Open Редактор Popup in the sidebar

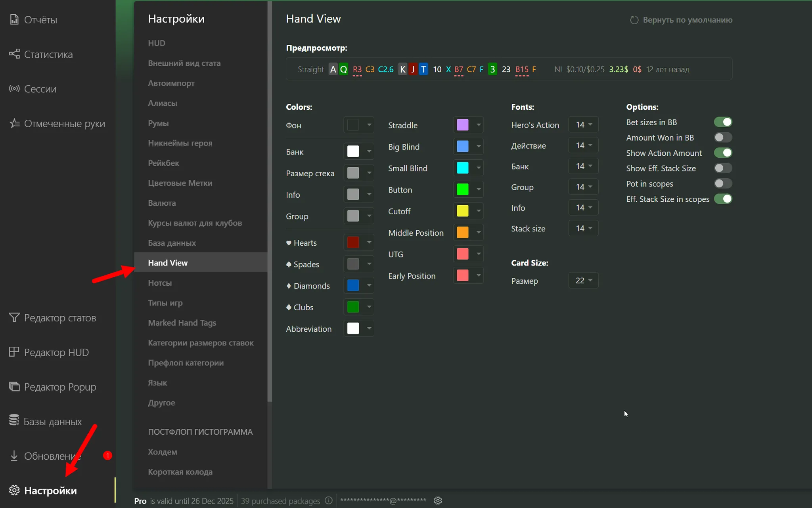[60, 387]
